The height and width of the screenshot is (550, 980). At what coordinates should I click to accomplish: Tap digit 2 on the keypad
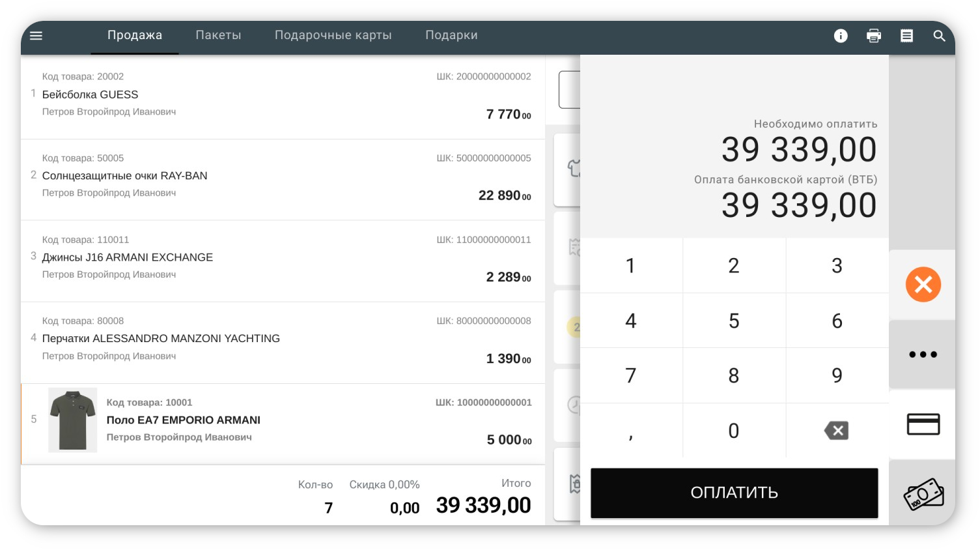click(734, 265)
